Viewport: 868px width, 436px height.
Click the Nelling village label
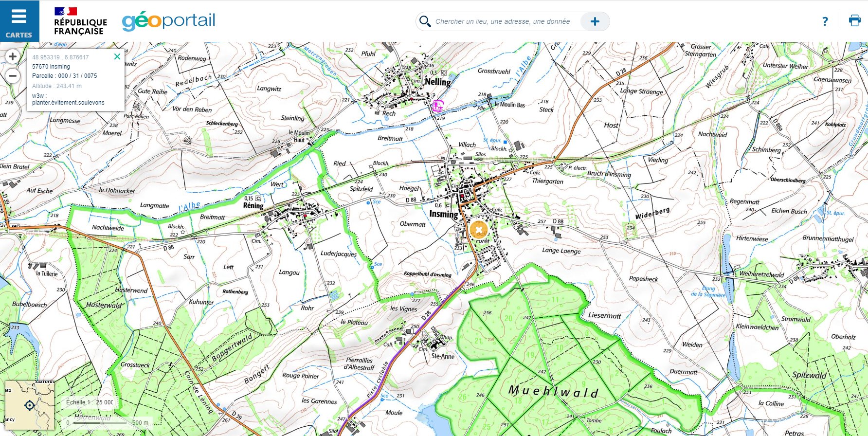pos(437,82)
